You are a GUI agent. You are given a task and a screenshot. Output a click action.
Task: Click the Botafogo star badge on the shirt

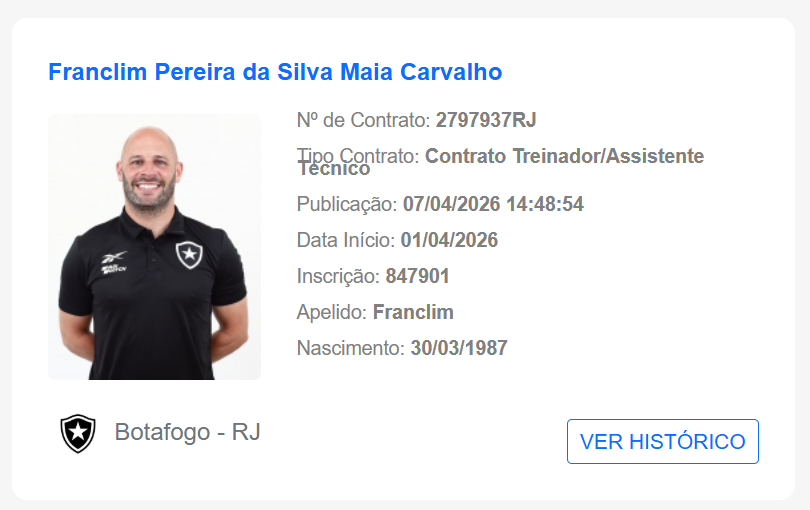pyautogui.click(x=188, y=254)
